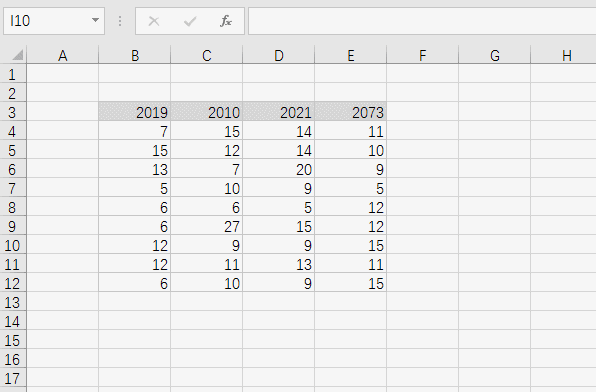Select column H header
The width and height of the screenshot is (596, 392).
[x=564, y=56]
